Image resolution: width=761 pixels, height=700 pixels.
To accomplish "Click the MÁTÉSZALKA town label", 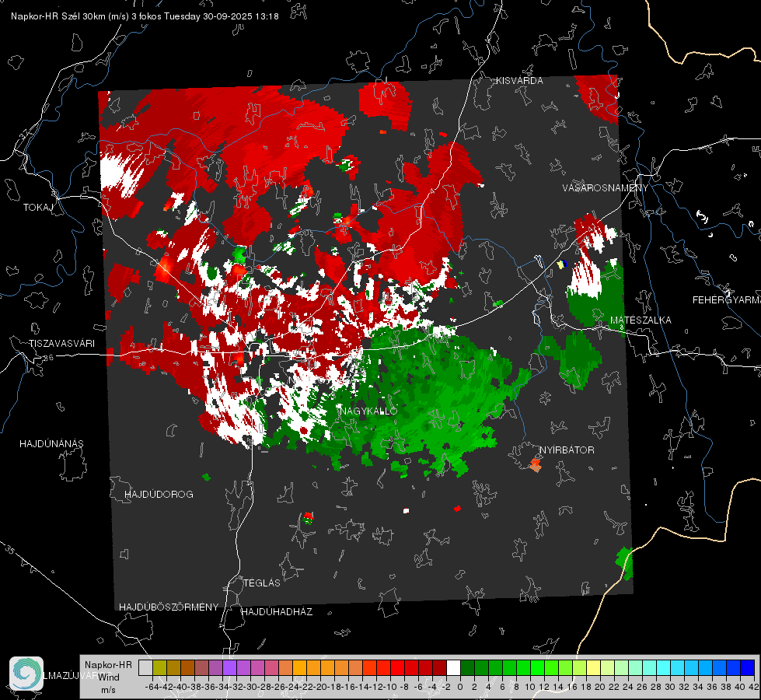I will click(641, 320).
